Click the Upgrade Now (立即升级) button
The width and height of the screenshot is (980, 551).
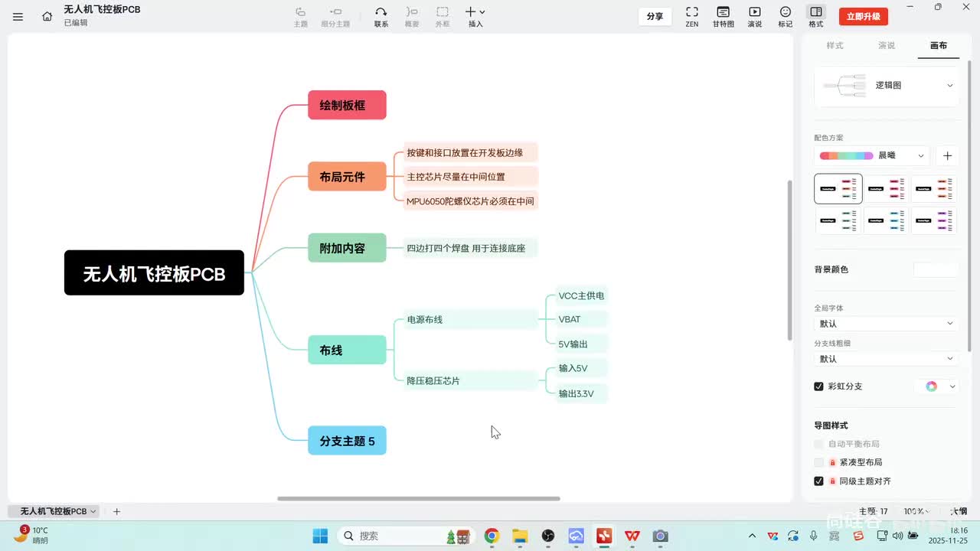(864, 16)
